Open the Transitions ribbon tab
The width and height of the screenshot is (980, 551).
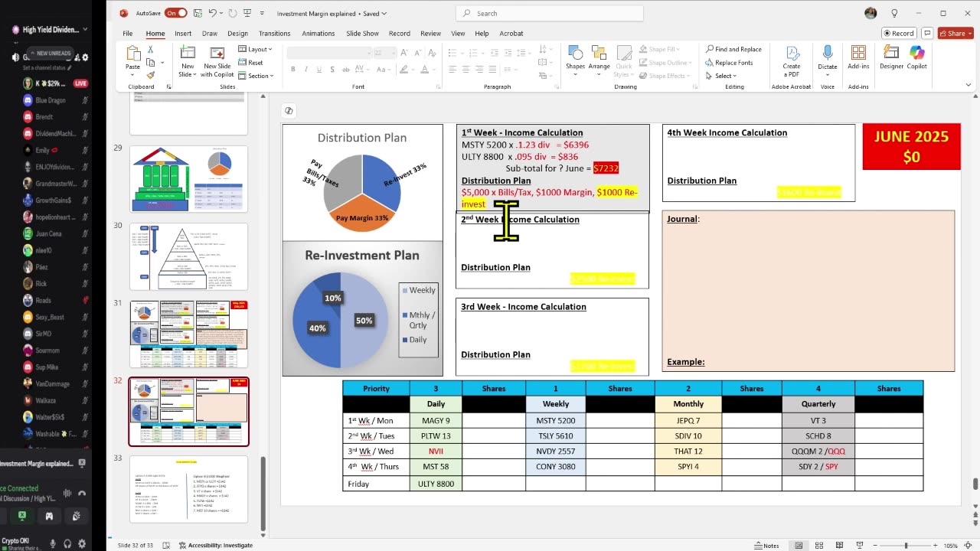[274, 33]
